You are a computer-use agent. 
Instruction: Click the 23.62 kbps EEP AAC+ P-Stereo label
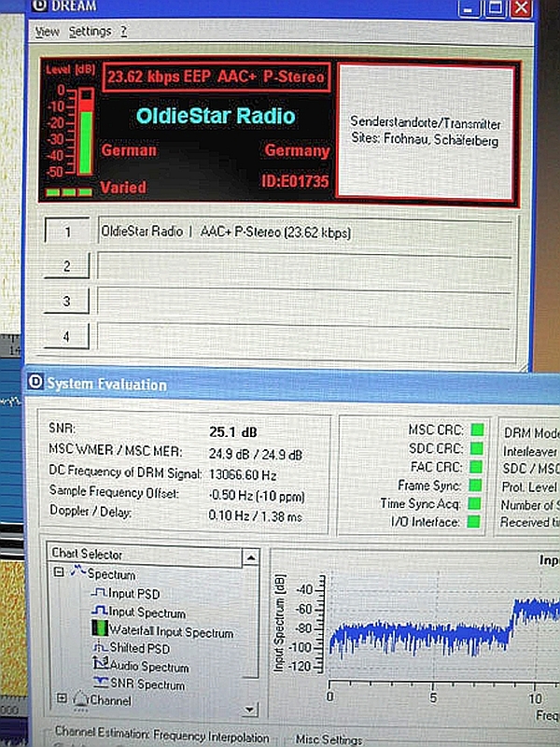tap(216, 77)
